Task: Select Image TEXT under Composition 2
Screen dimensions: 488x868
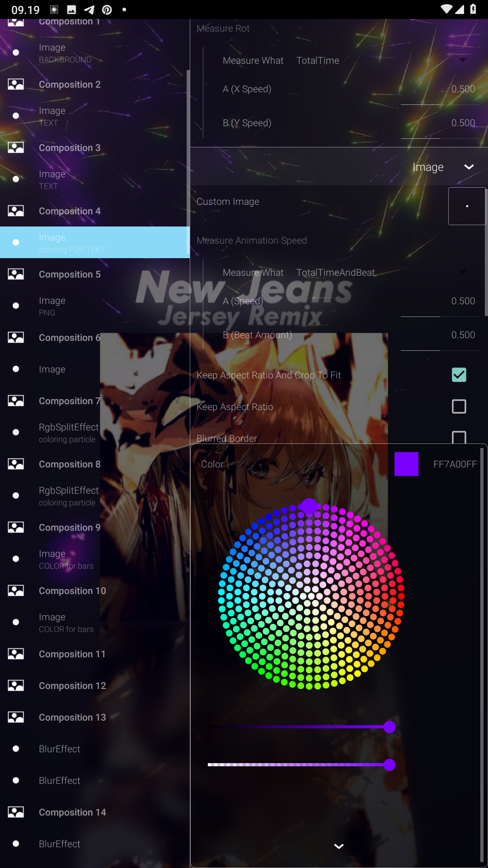Action: [95, 116]
